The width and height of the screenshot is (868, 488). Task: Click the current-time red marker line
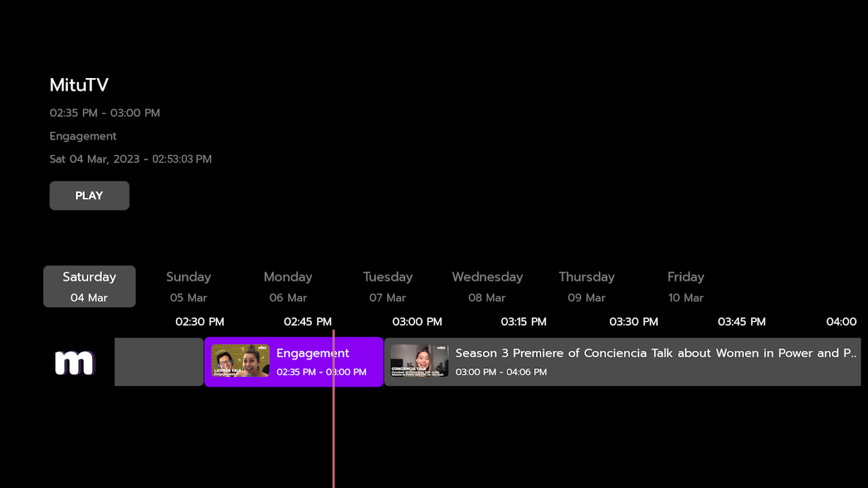coord(333,409)
